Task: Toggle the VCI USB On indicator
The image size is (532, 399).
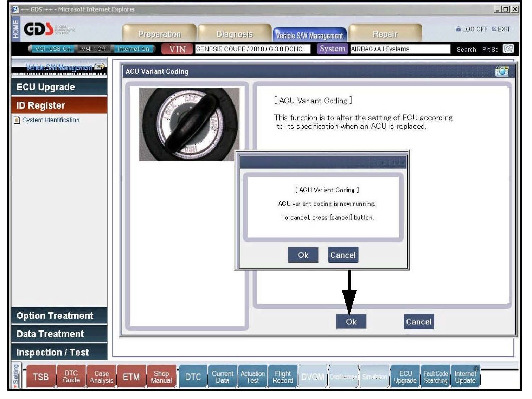Action: coord(52,49)
